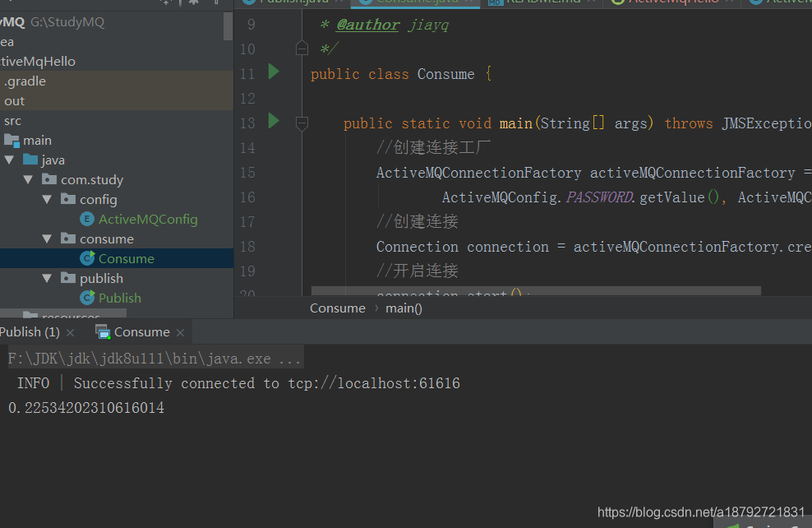Open ActiveMQConfig enum file

pos(148,220)
